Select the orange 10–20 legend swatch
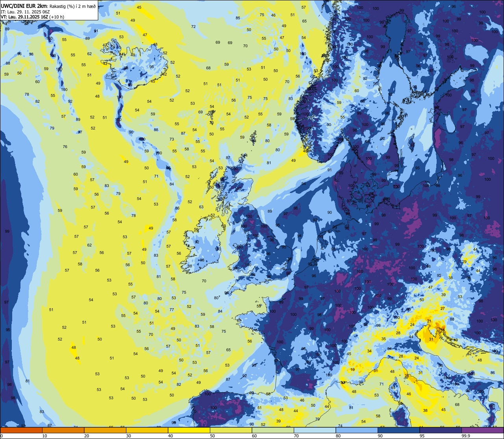 (63, 430)
